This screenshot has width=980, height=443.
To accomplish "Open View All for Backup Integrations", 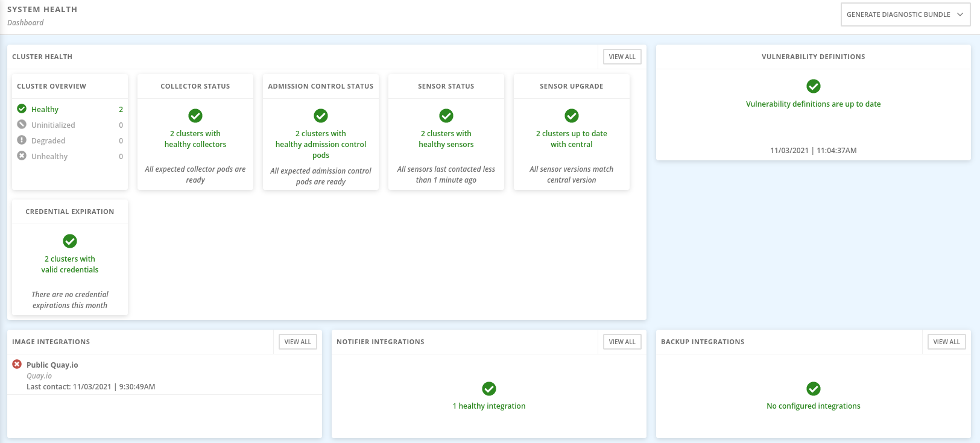I will (946, 342).
